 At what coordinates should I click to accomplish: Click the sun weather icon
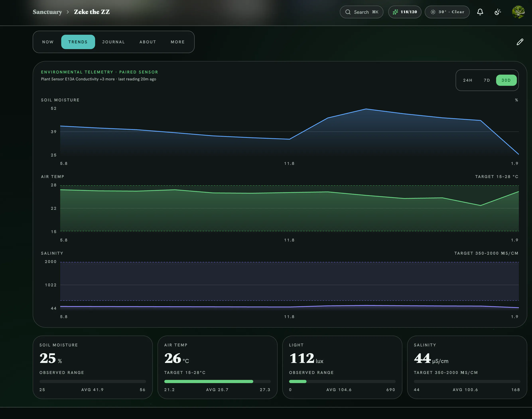tap(433, 12)
